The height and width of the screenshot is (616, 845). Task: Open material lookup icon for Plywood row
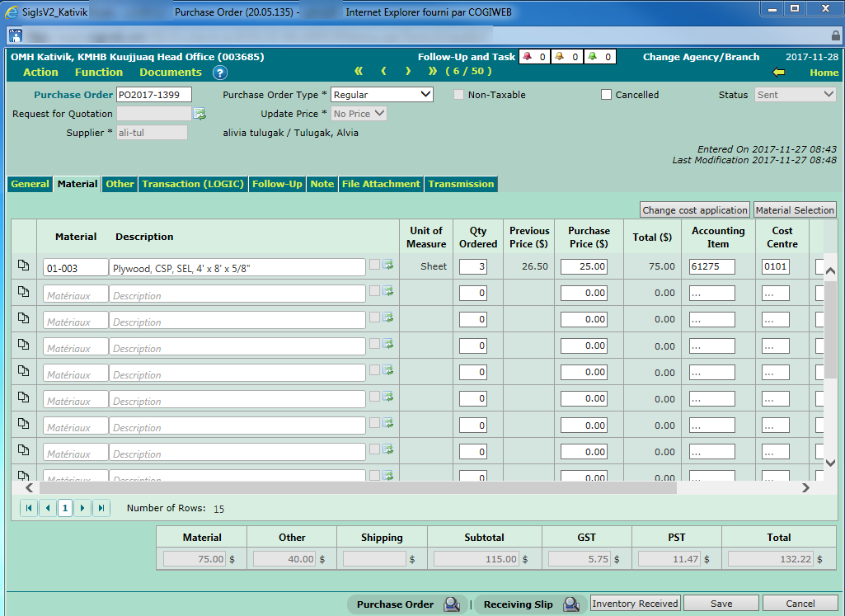pos(388,266)
